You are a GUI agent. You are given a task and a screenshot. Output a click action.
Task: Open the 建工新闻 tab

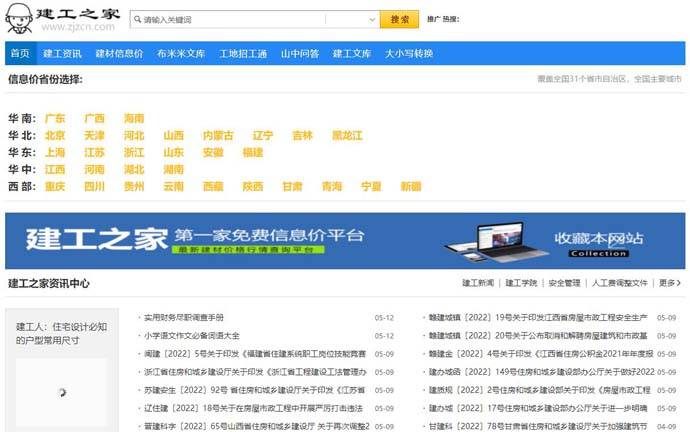coord(478,283)
